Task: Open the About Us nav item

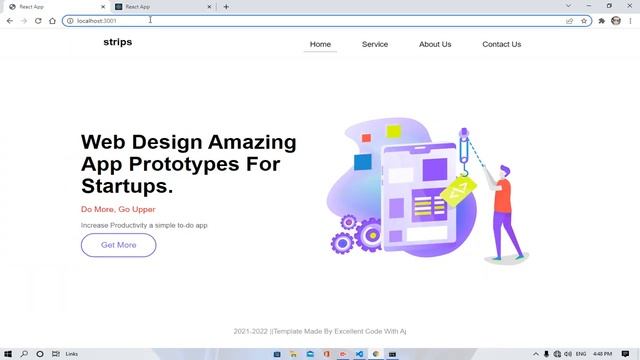Action: pyautogui.click(x=435, y=44)
